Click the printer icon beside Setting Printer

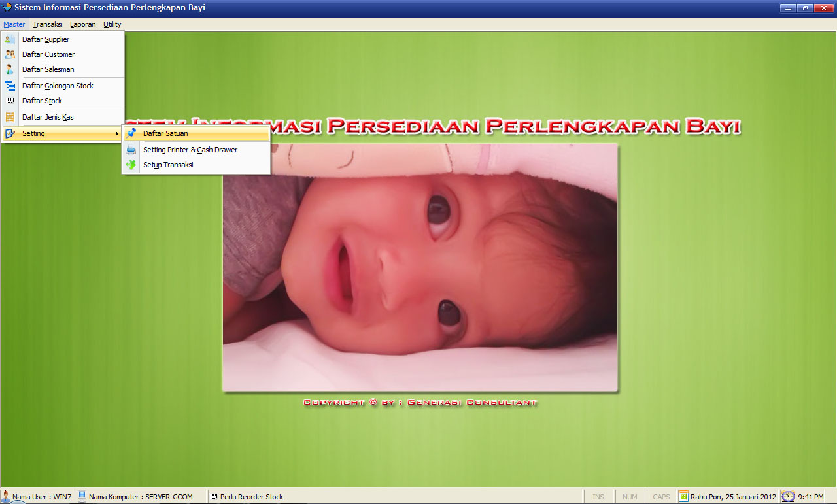click(131, 150)
